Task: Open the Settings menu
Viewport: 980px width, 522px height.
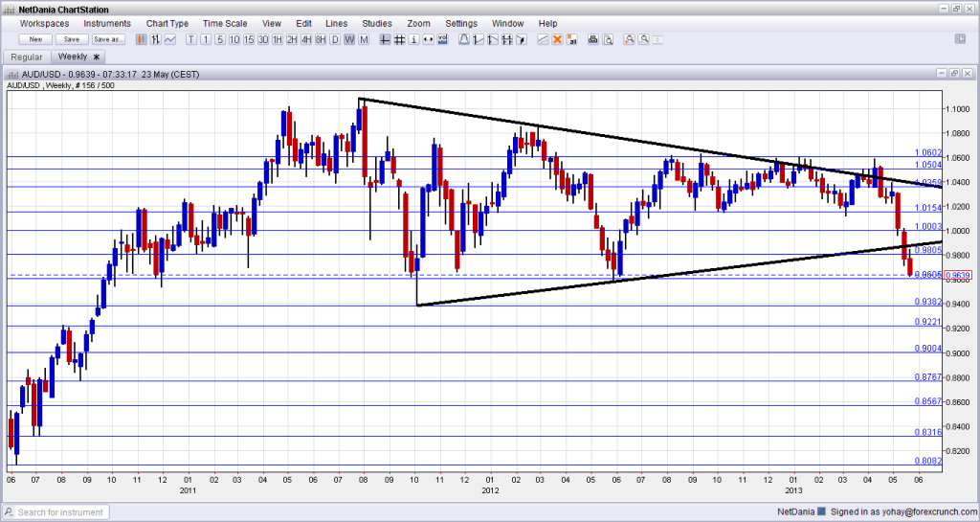Action: [x=461, y=23]
